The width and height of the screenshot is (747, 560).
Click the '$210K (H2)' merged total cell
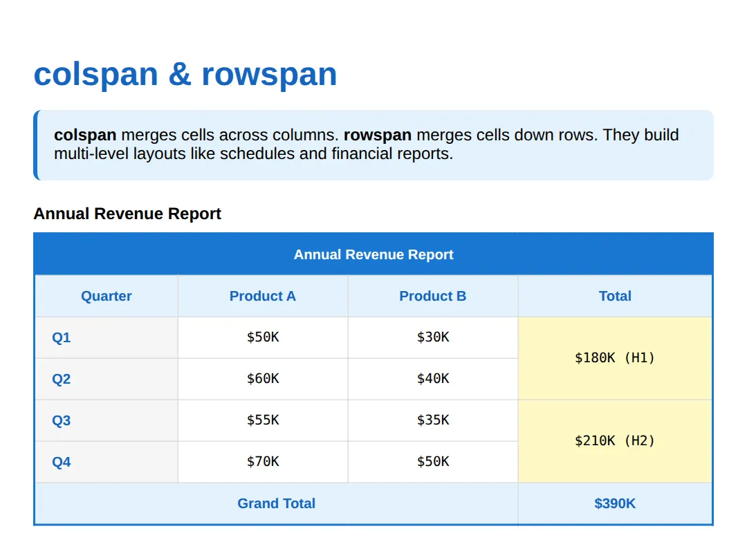click(x=615, y=441)
